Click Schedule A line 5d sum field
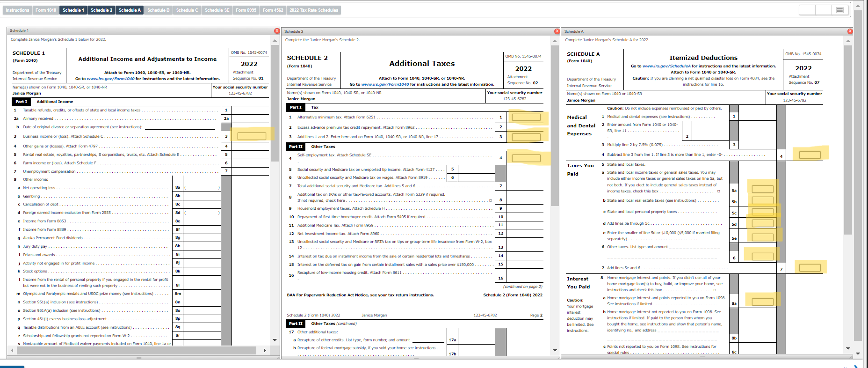Viewport: 868px width, 368px height. (x=763, y=223)
